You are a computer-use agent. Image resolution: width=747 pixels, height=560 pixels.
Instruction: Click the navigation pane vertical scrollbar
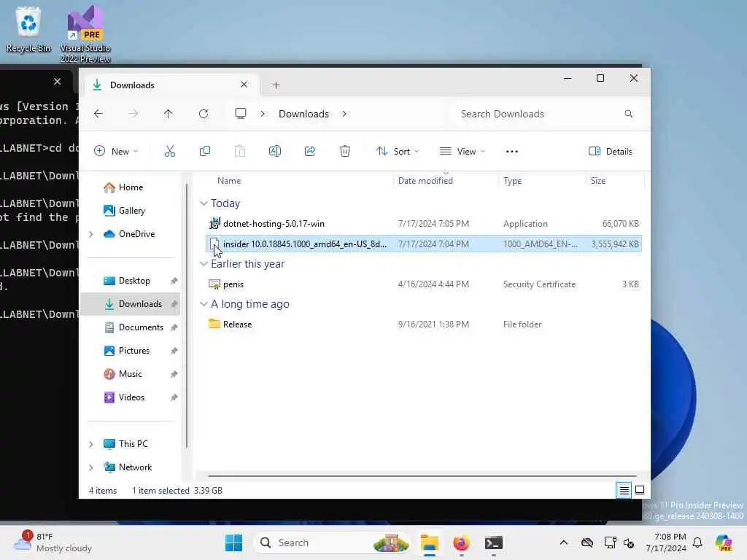(x=187, y=315)
